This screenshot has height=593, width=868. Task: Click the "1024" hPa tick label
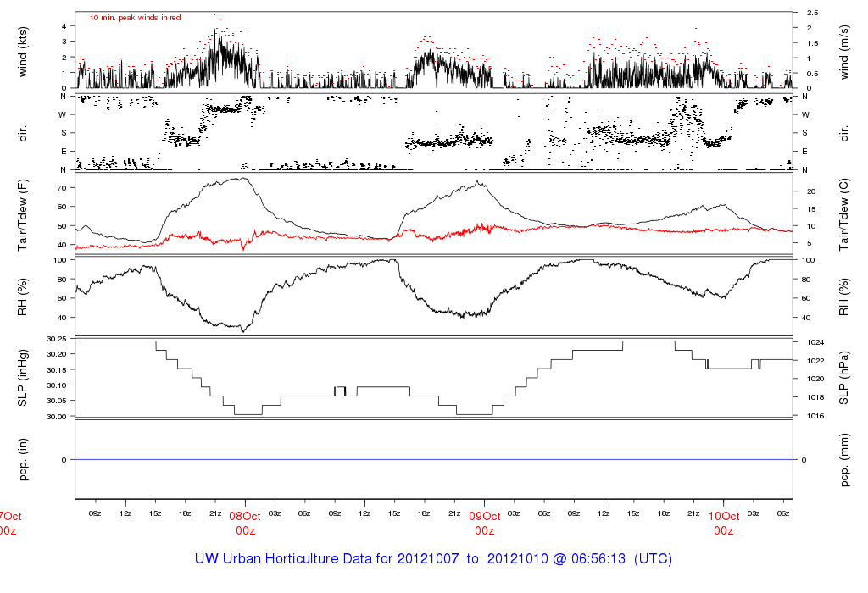(815, 342)
